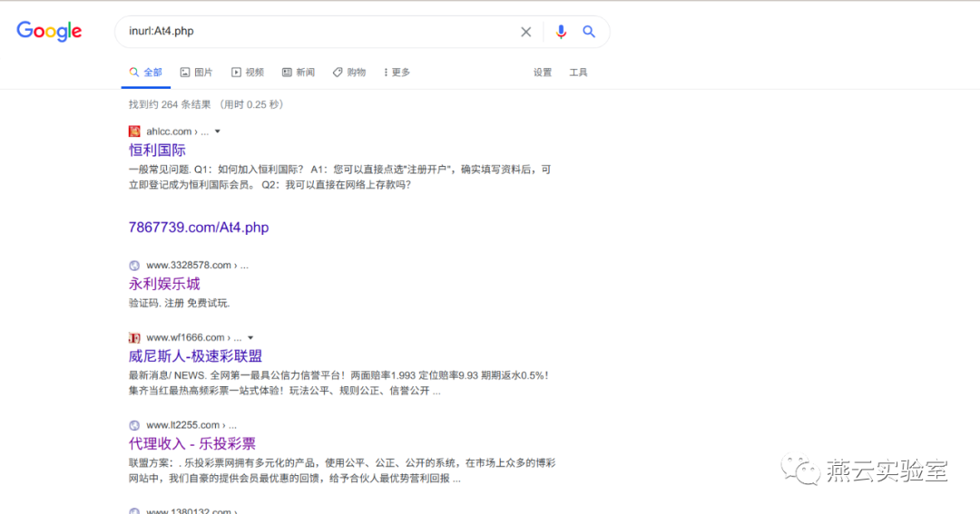Switch to the 视频 tab
980x514 pixels.
tap(248, 73)
